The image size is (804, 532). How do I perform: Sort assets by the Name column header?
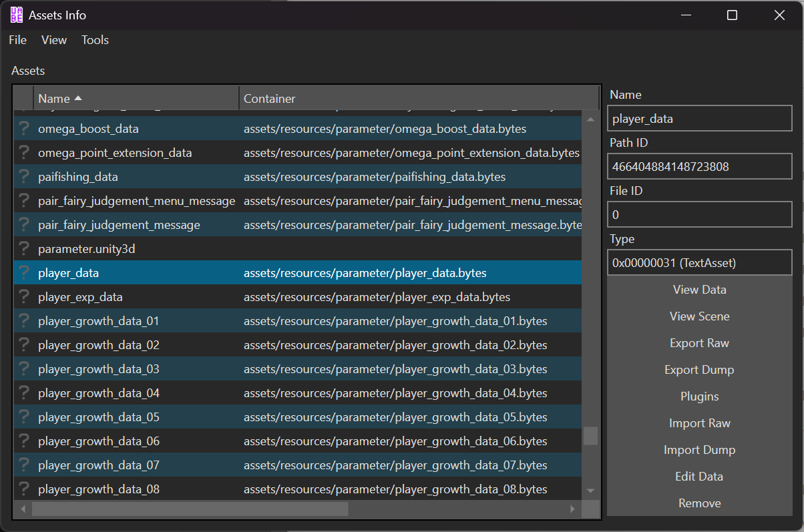point(134,99)
